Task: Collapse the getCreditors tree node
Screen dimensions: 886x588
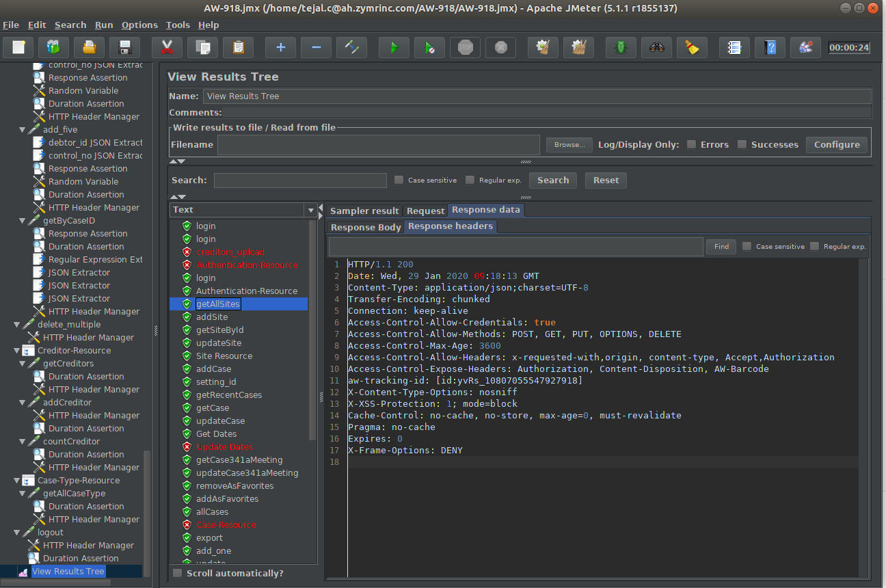Action: (x=23, y=363)
